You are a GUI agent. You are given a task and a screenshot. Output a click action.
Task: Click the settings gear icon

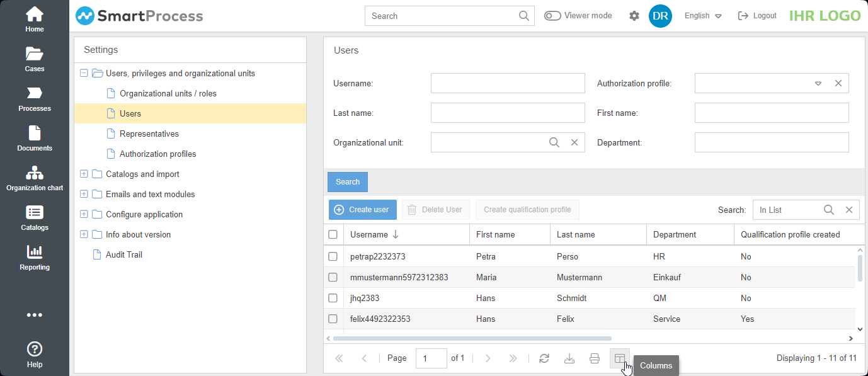634,16
